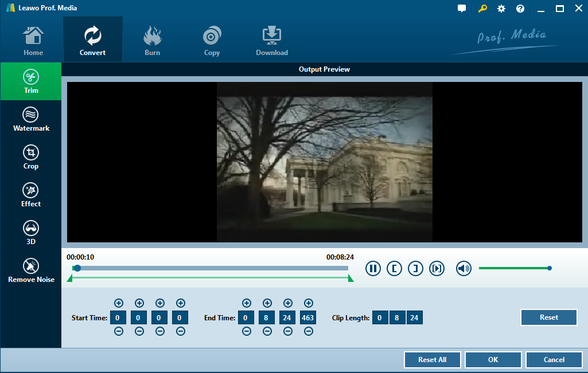588x373 pixels.
Task: Open the Download module tab
Action: (x=272, y=40)
